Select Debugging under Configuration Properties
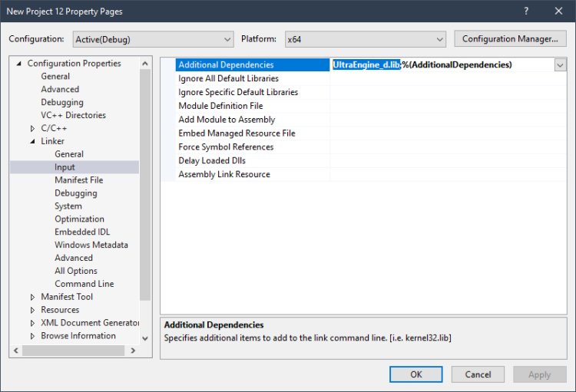Viewport: 576px width, 392px height. [62, 102]
